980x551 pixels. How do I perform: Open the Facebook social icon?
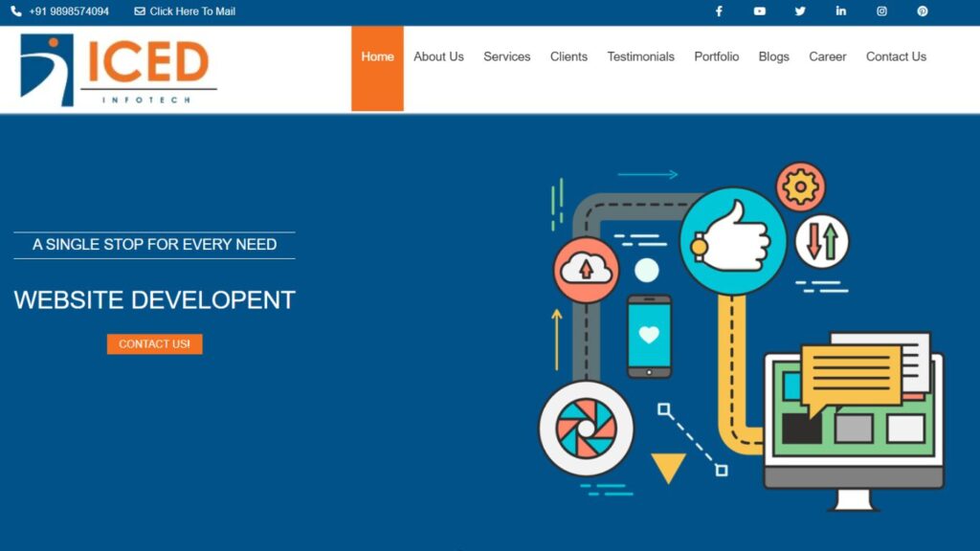coord(719,11)
